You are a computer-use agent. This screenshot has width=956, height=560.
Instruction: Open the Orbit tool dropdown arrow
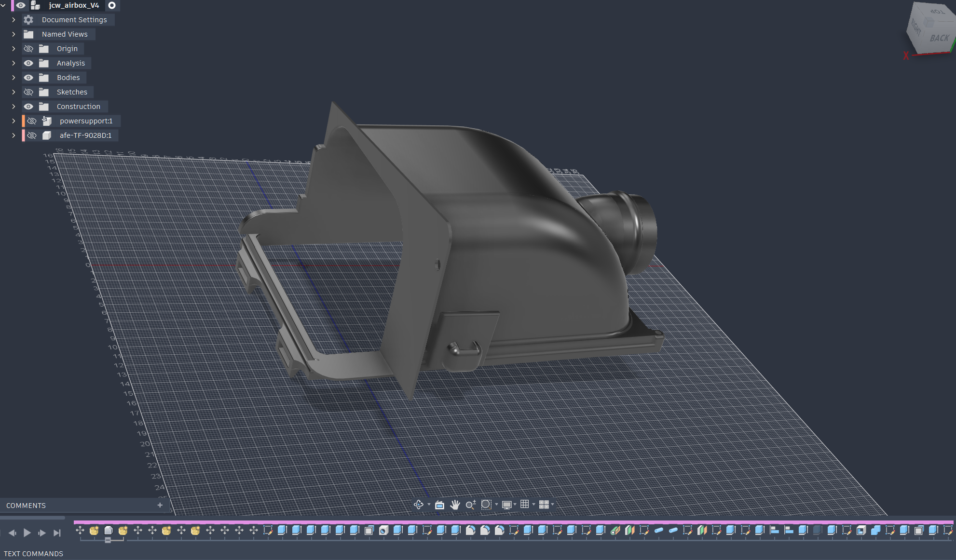coord(429,505)
